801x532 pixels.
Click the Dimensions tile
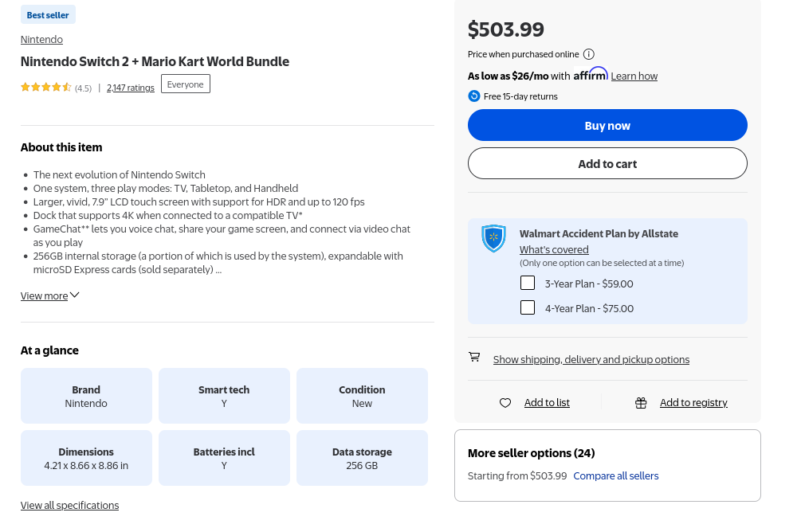coord(86,458)
